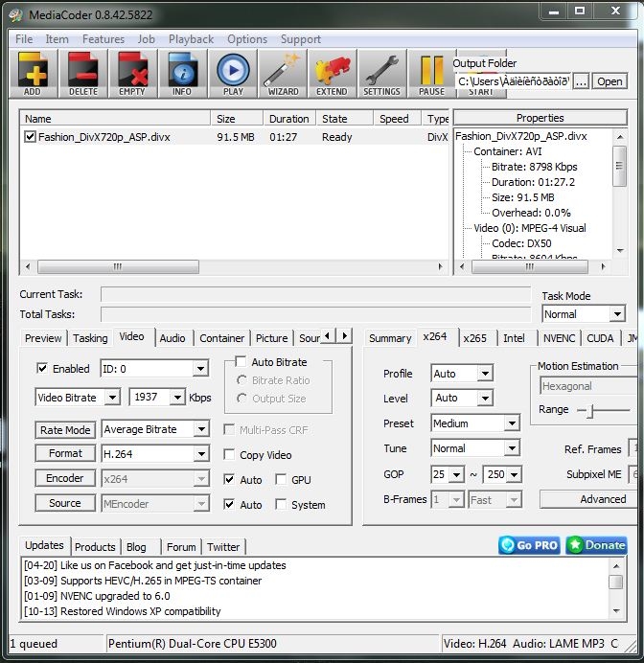
Task: Open the Average Bitrate rate mode dropdown
Action: coord(155,429)
